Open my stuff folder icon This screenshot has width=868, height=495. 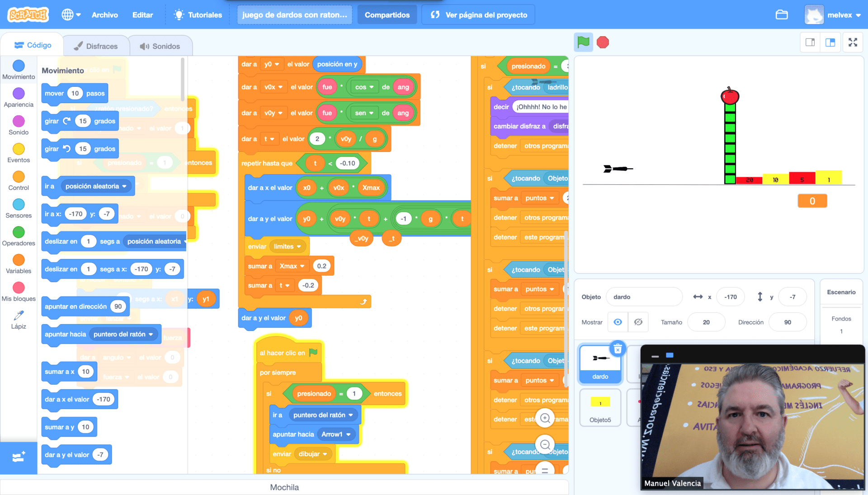click(x=782, y=15)
